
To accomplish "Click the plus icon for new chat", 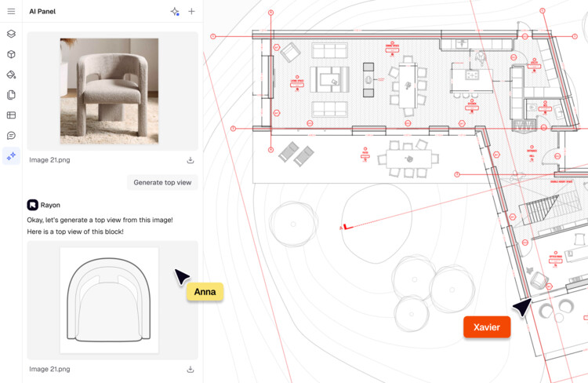I will pos(191,12).
